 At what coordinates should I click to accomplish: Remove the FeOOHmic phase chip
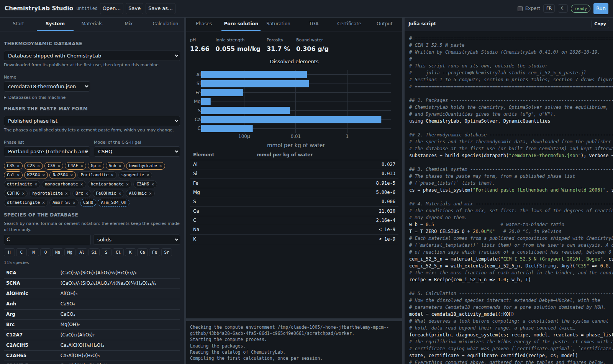pyautogui.click(x=120, y=193)
